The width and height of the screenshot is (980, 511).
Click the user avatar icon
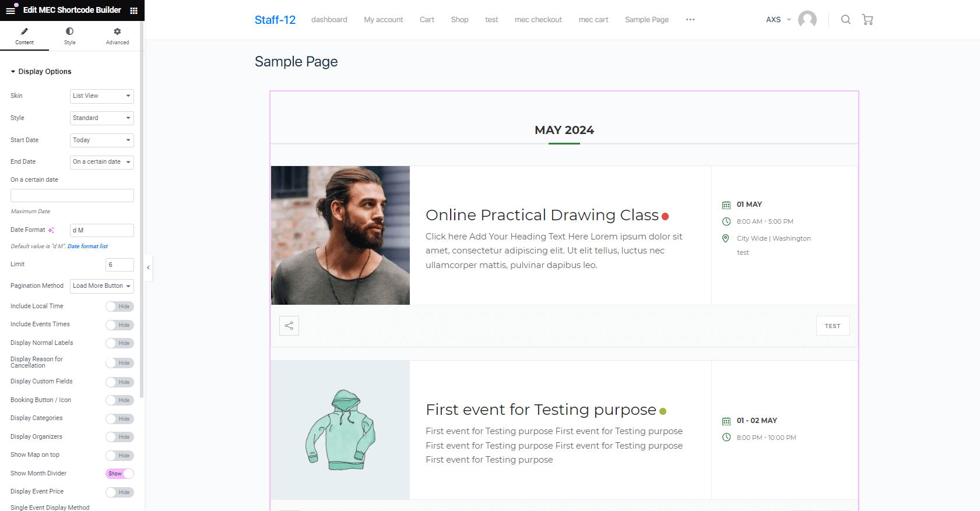coord(807,20)
